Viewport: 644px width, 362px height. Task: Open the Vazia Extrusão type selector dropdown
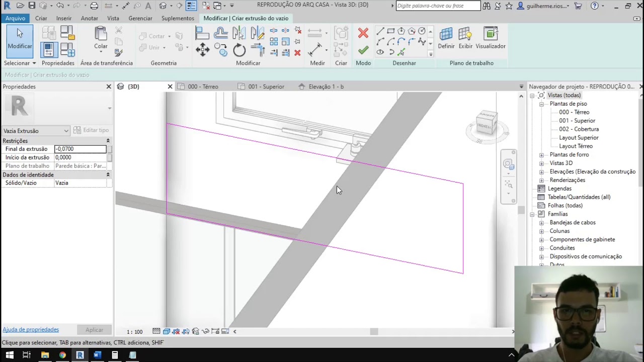click(36, 131)
